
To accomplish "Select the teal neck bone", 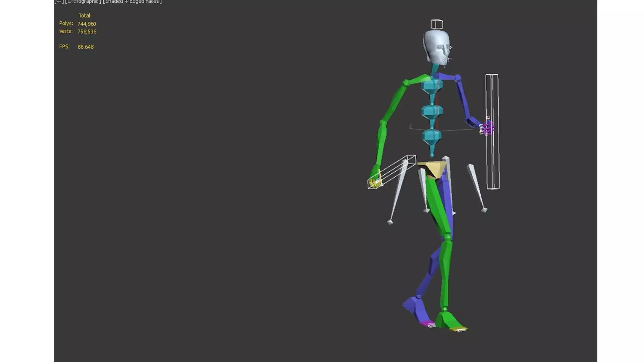I will 434,69.
